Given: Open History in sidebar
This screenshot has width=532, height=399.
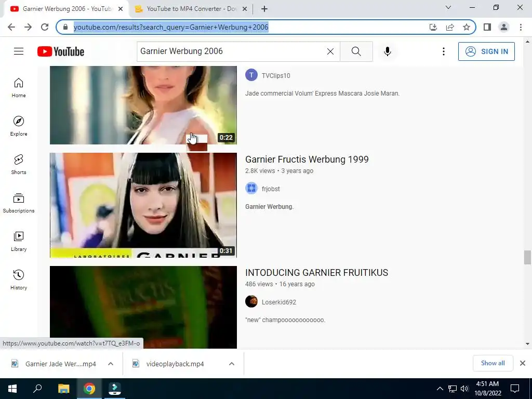Looking at the screenshot, I should [x=19, y=280].
